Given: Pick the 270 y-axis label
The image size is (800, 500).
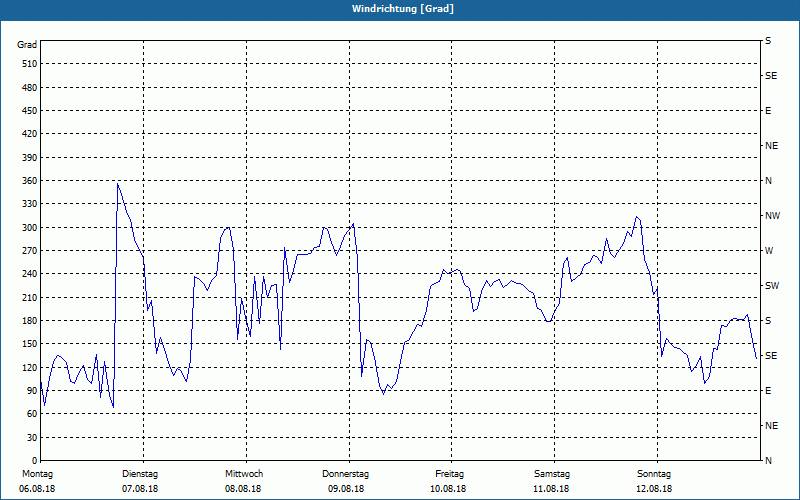Looking at the screenshot, I should 30,251.
